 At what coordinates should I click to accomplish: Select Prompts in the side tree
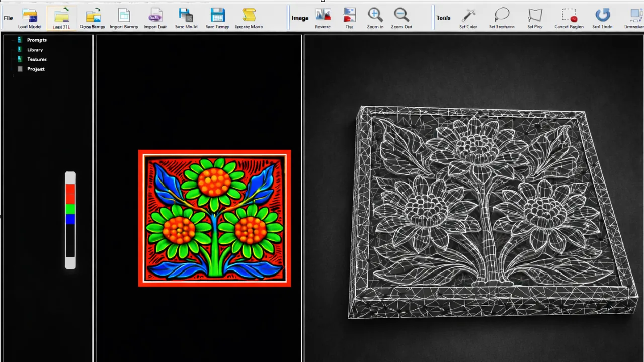click(37, 40)
